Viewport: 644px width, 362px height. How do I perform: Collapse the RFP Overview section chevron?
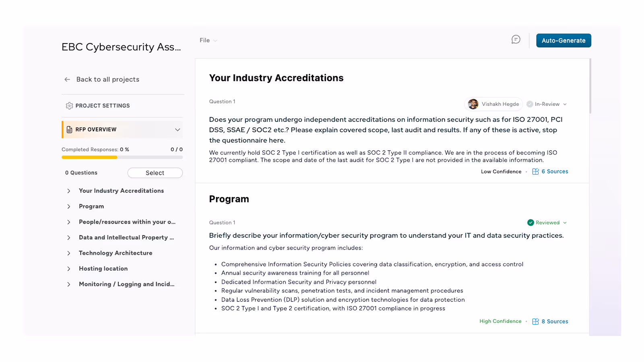click(x=177, y=130)
